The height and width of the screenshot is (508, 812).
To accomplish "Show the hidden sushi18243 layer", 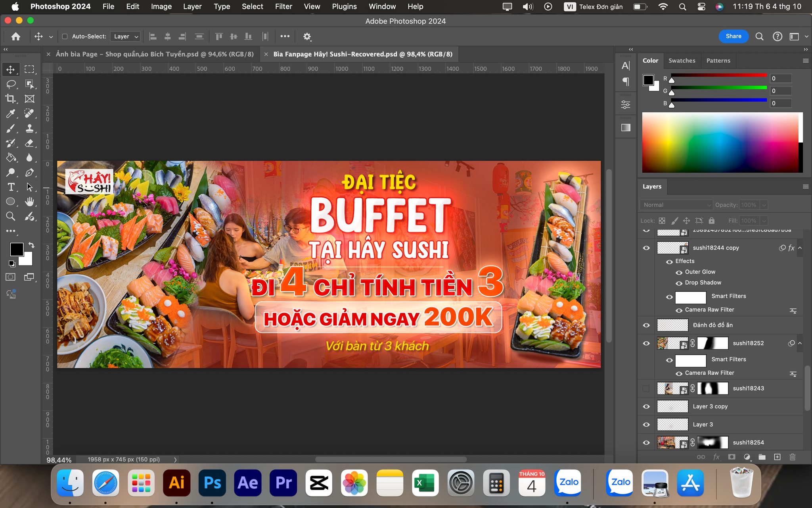I will [646, 388].
